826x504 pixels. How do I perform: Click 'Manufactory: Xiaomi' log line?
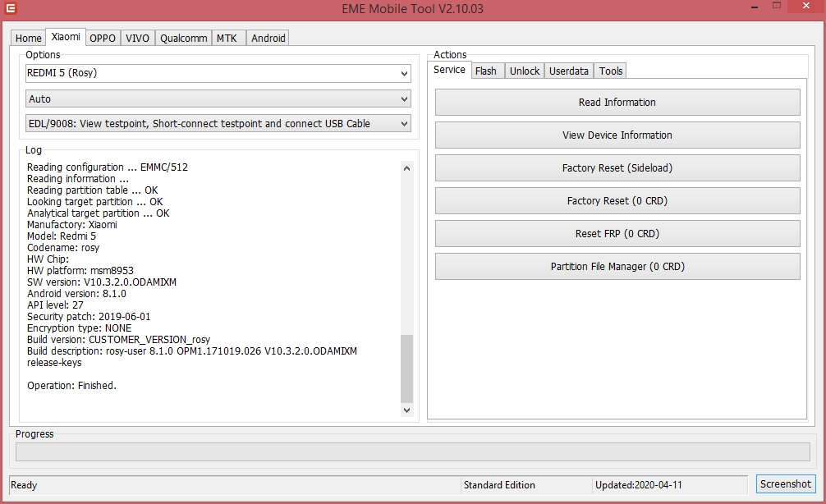point(72,224)
